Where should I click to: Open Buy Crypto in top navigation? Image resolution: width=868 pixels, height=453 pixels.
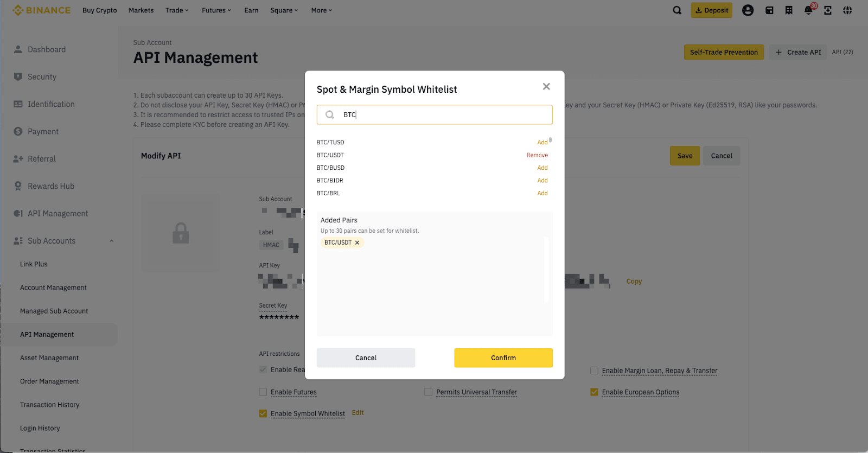100,10
